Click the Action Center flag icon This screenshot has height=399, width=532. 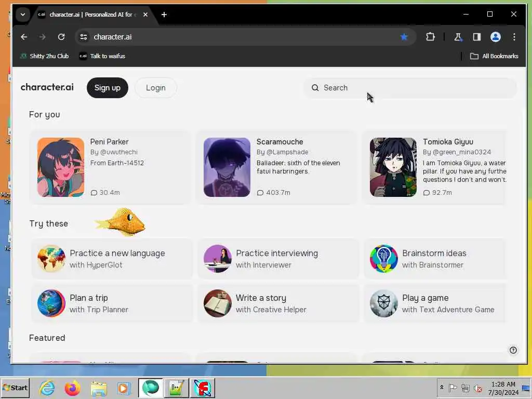[453, 388]
